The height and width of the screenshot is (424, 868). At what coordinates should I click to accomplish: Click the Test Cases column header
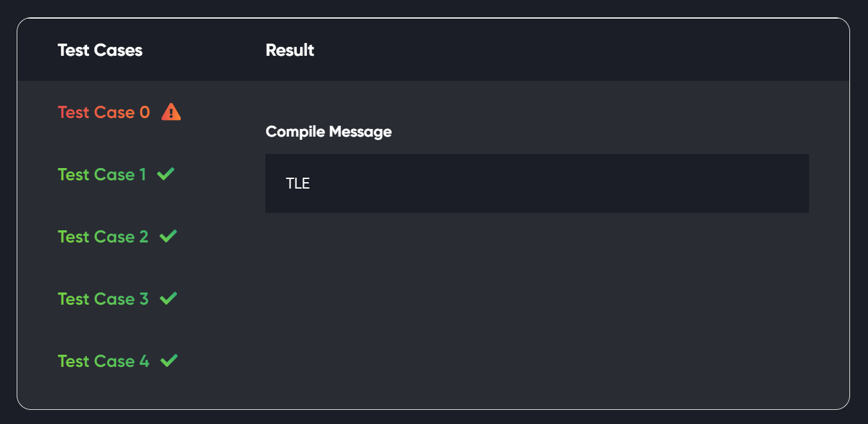pyautogui.click(x=100, y=50)
